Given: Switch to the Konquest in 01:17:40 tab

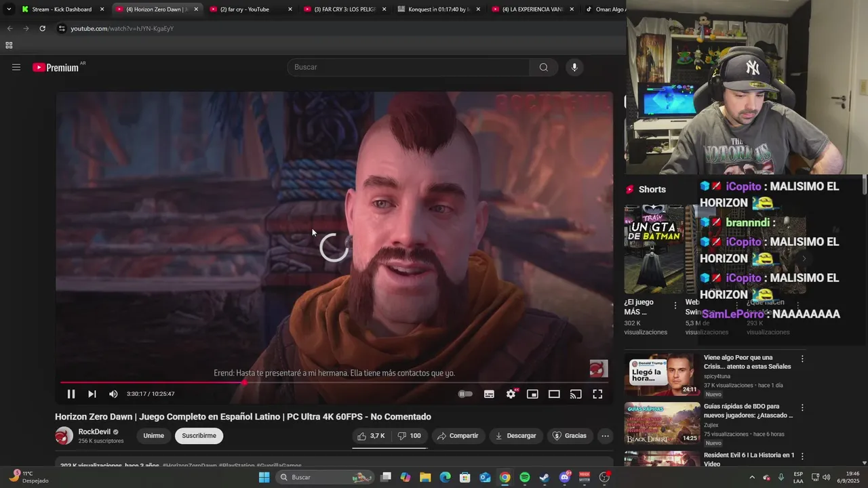Looking at the screenshot, I should (439, 9).
